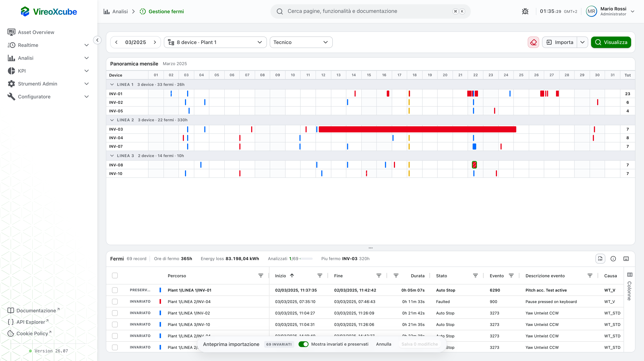Open the 8 device Plant 1 dropdown

215,42
